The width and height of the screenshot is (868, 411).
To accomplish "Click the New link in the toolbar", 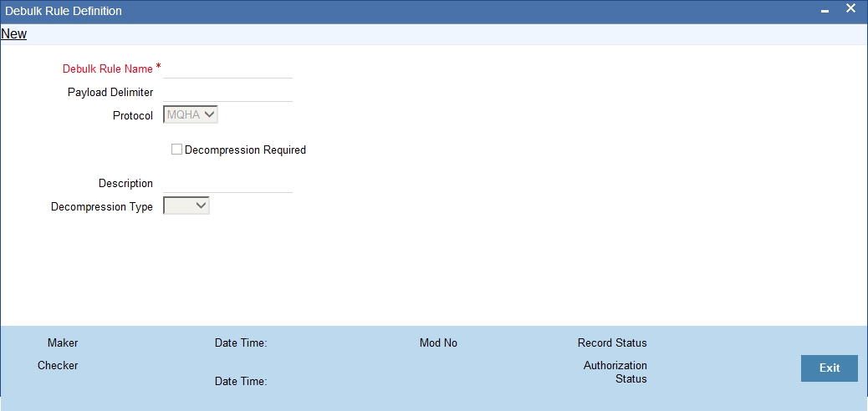I will (x=14, y=33).
